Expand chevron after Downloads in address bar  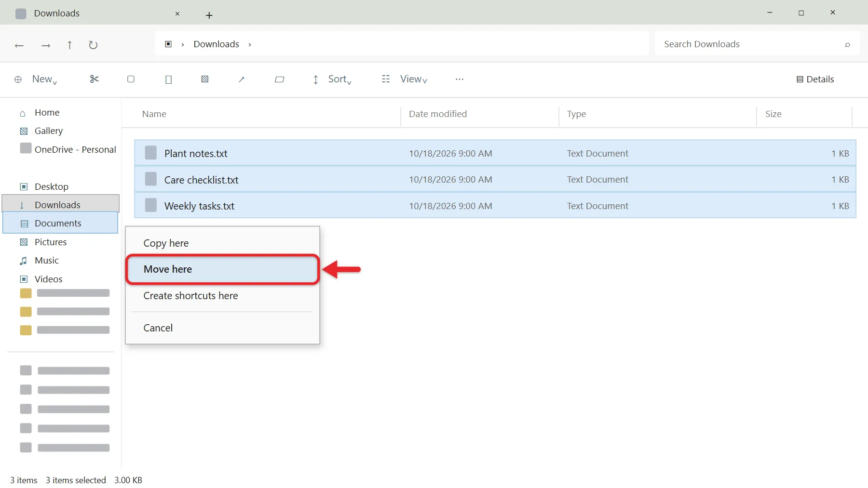[x=250, y=44]
